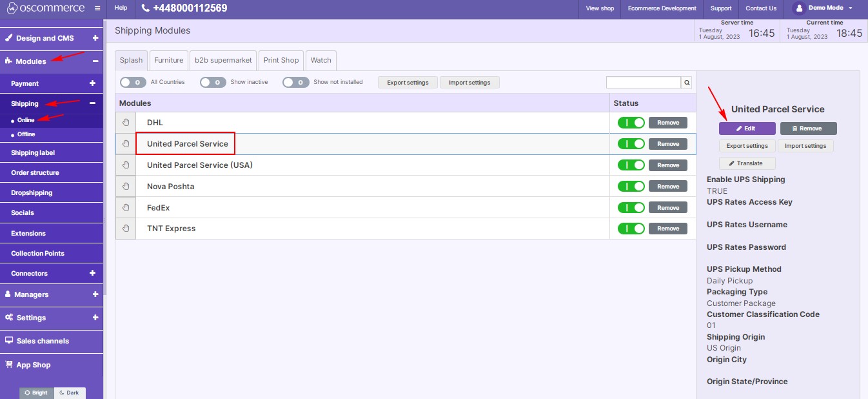Viewport: 868px width, 399px height.
Task: Click the drag handle for Nova Poshta
Action: click(x=126, y=186)
